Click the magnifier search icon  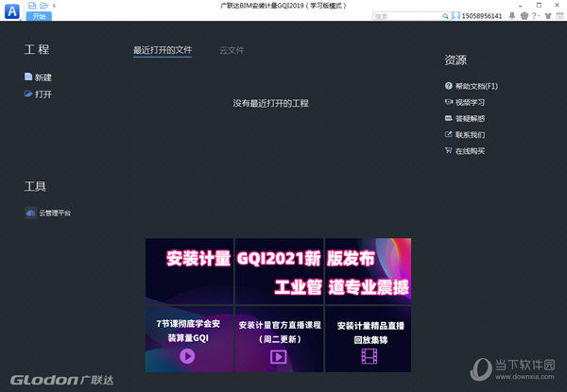pyautogui.click(x=445, y=16)
